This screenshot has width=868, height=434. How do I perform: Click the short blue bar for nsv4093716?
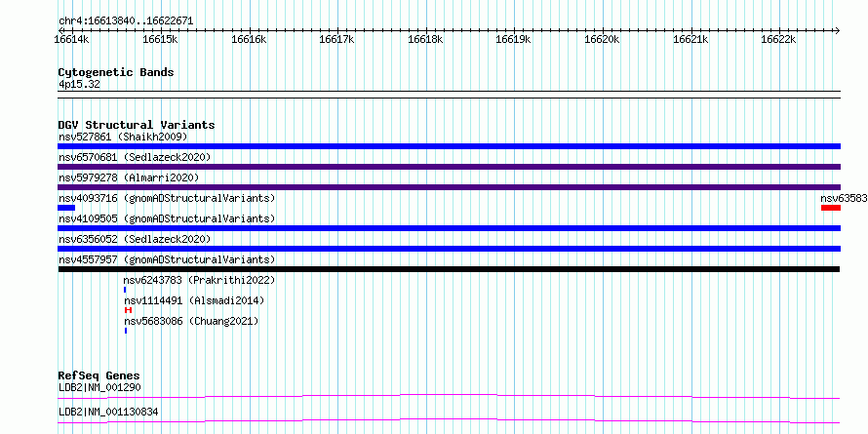pos(66,208)
